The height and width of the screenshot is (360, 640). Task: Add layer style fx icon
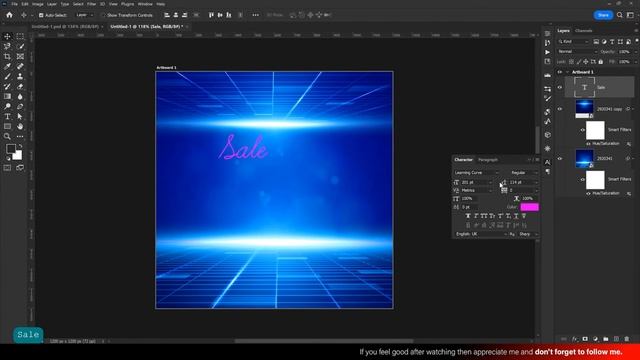tap(575, 339)
